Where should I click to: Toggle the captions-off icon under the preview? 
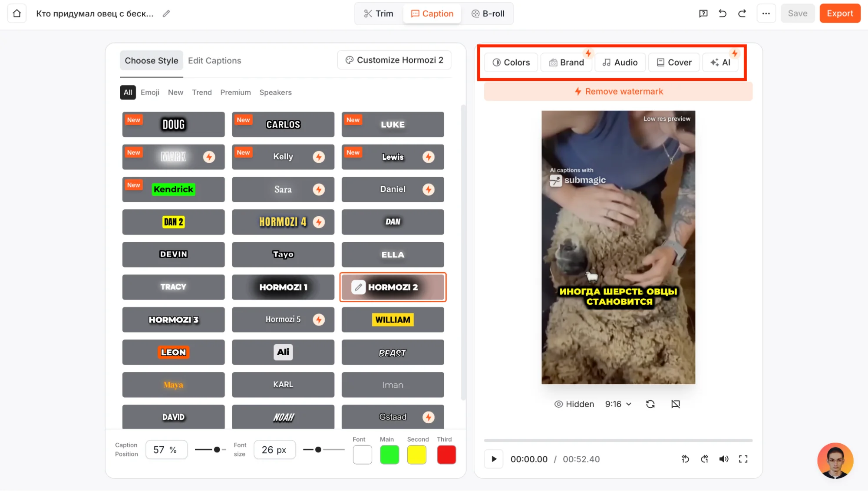(675, 404)
